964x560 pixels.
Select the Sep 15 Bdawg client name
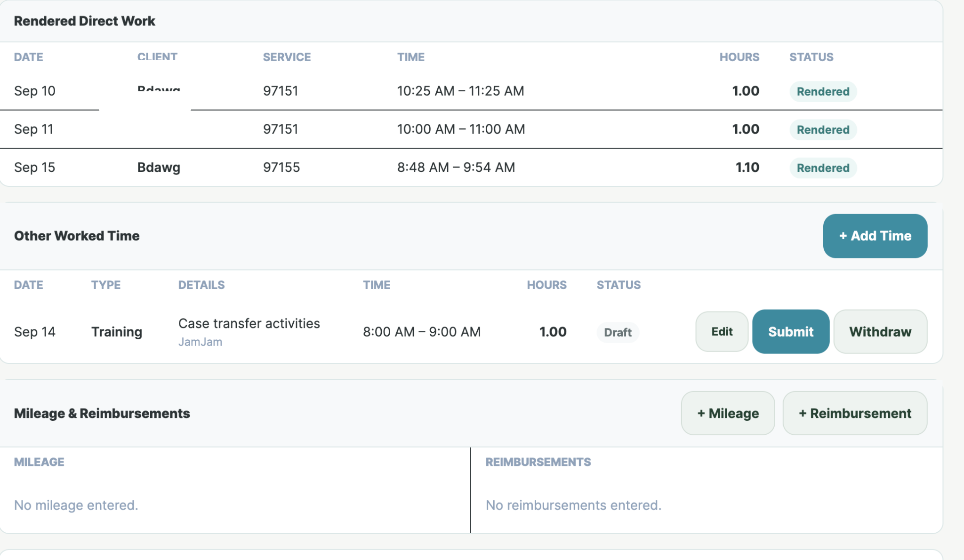159,168
